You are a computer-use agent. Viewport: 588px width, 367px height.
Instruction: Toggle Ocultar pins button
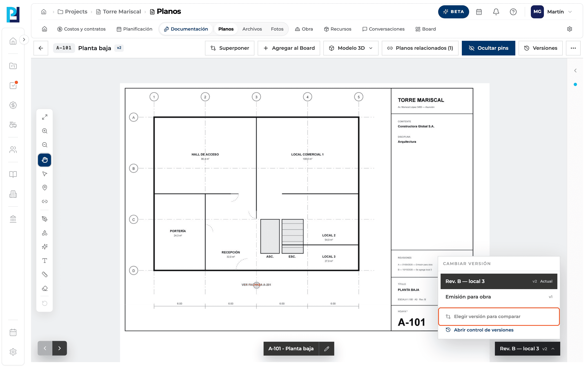pyautogui.click(x=488, y=48)
